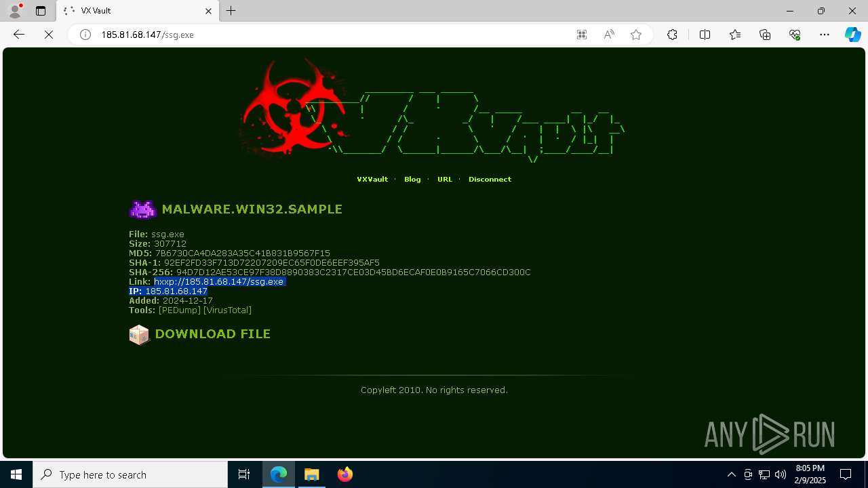Open the Extensions puzzle icon
Screen dimensions: 868x488
(672, 35)
